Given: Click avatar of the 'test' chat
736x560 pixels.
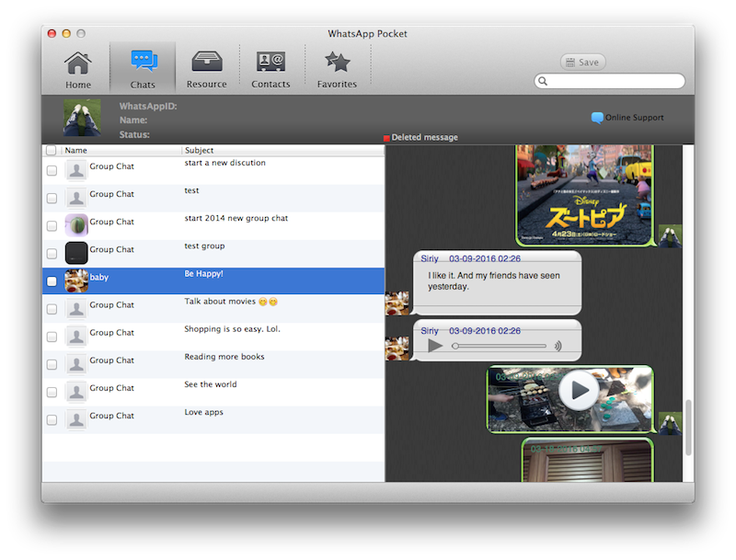Looking at the screenshot, I should (76, 198).
